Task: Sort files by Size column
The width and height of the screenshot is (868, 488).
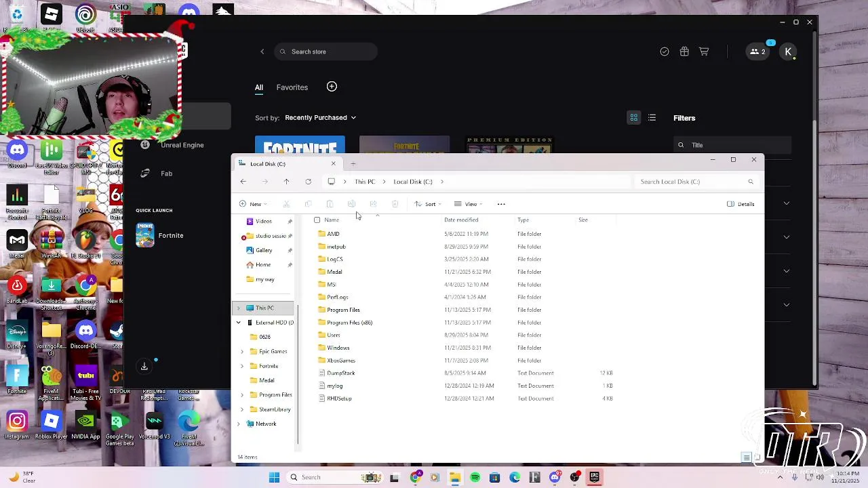Action: pyautogui.click(x=583, y=220)
